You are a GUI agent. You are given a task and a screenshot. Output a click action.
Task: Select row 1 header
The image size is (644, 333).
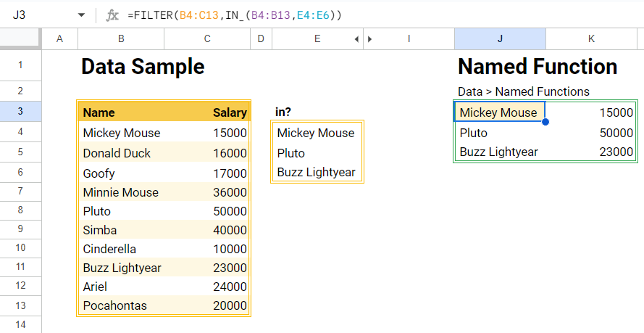click(x=20, y=65)
